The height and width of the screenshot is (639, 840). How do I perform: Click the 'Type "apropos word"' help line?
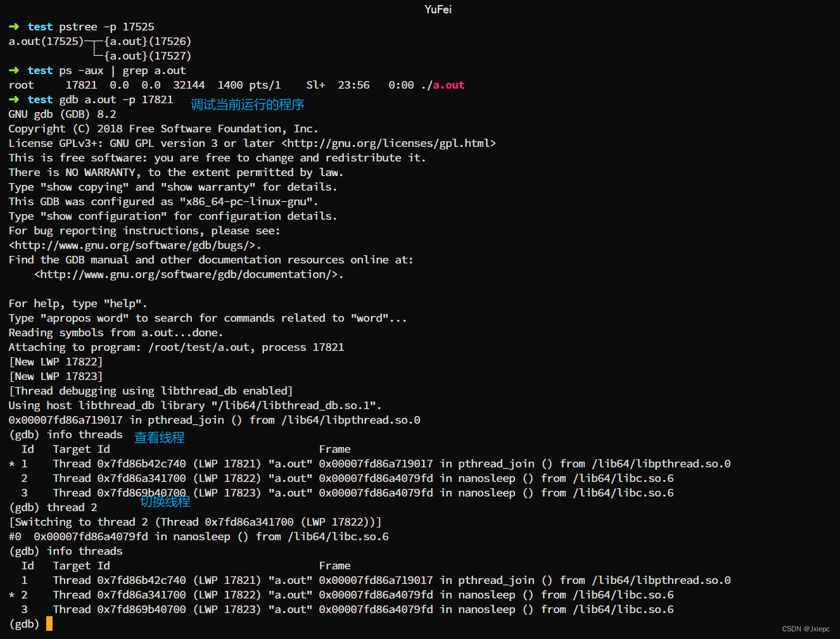point(208,318)
